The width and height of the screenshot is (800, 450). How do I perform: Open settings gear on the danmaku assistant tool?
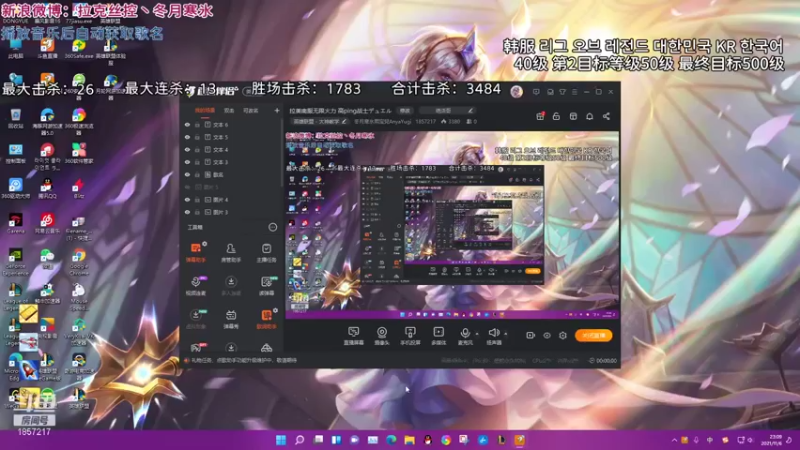[x=205, y=244]
